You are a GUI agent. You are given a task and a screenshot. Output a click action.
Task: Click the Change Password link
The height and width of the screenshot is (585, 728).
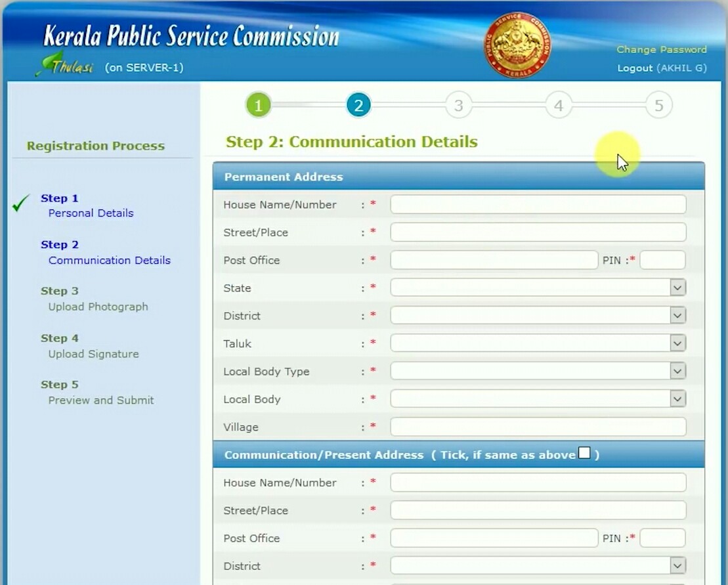(662, 49)
